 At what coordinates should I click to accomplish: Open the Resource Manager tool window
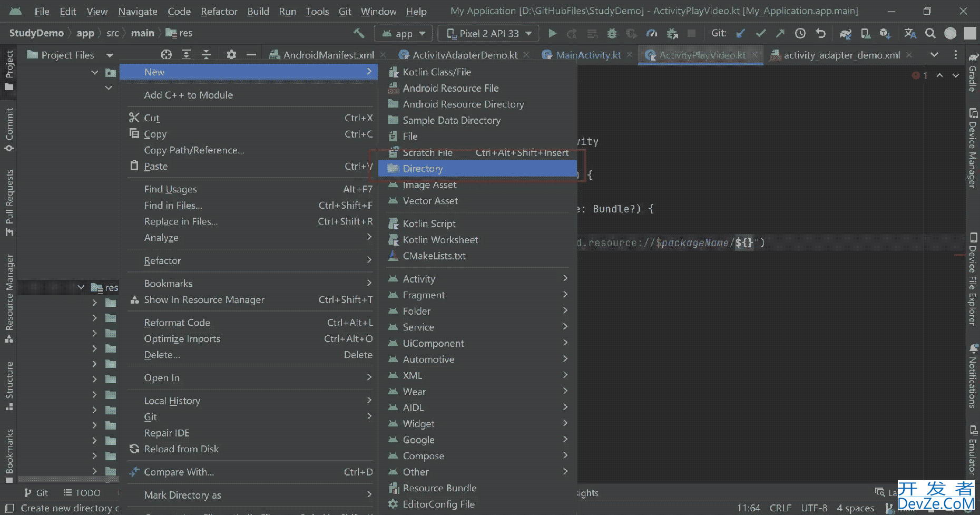click(x=8, y=299)
